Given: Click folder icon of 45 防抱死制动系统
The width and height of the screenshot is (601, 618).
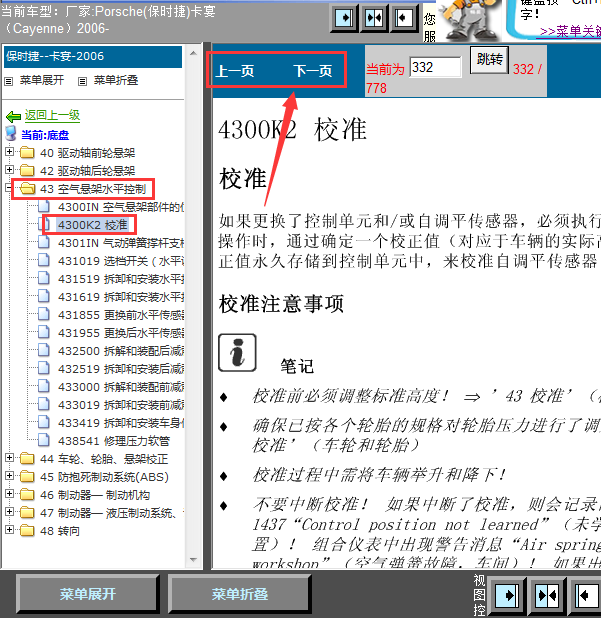Looking at the screenshot, I should coord(27,477).
